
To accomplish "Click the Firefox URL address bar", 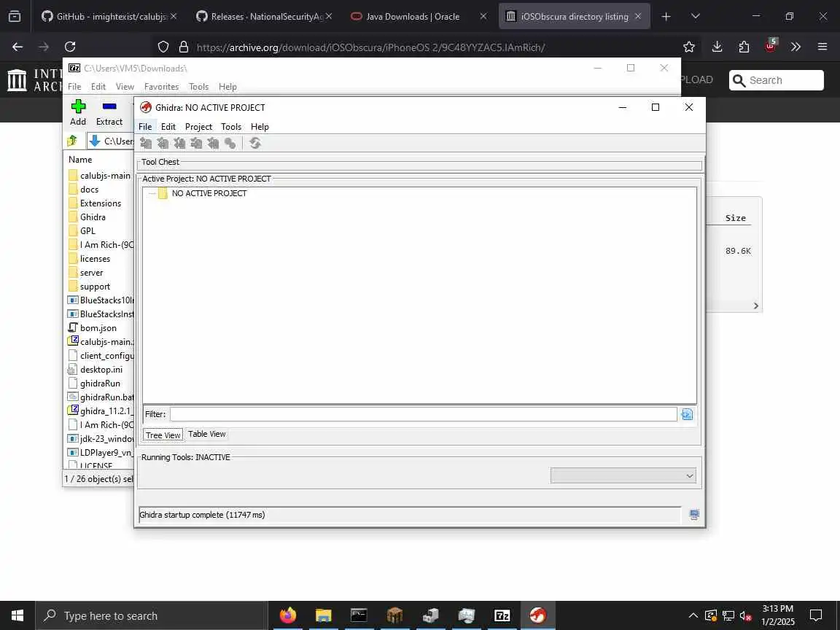I will click(x=370, y=47).
